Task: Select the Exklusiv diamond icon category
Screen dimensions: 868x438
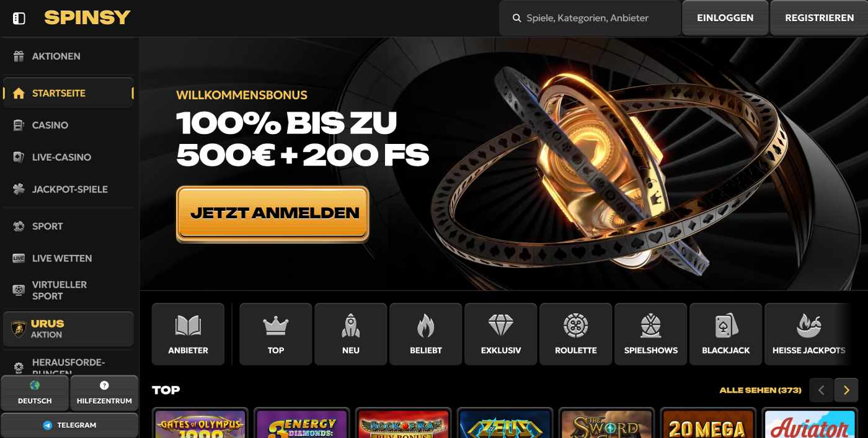Action: 501,334
